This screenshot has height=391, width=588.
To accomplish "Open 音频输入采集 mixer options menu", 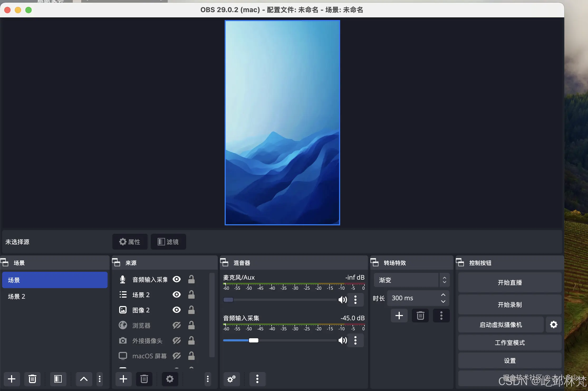I will click(355, 340).
